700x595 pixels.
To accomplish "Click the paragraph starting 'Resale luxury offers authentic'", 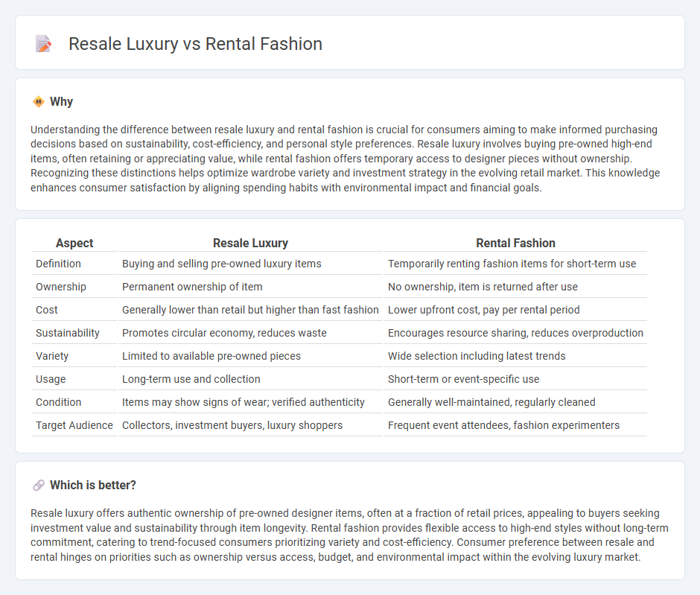I will [349, 535].
